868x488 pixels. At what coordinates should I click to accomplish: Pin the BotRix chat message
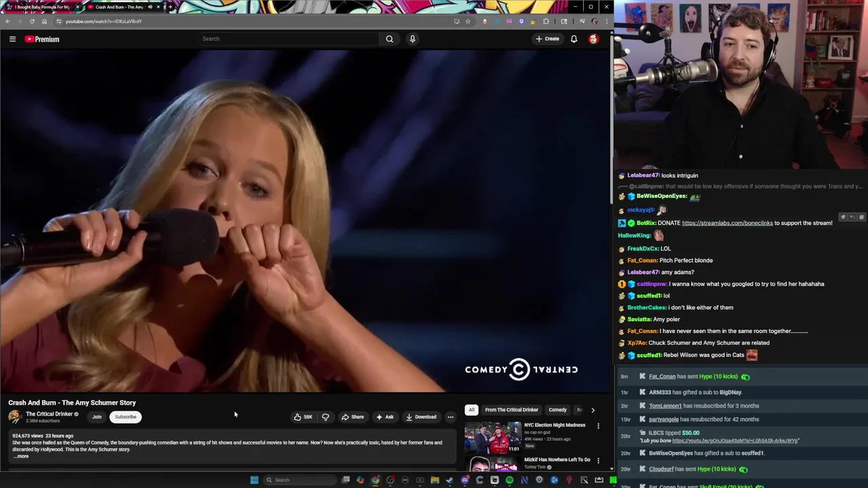pos(843,218)
